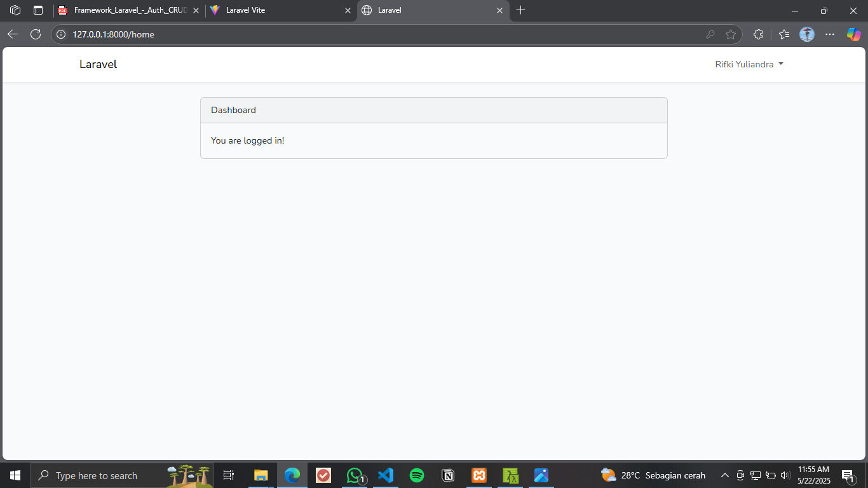Launch XAMPP from the taskbar
Viewport: 868px width, 488px height.
point(479,475)
